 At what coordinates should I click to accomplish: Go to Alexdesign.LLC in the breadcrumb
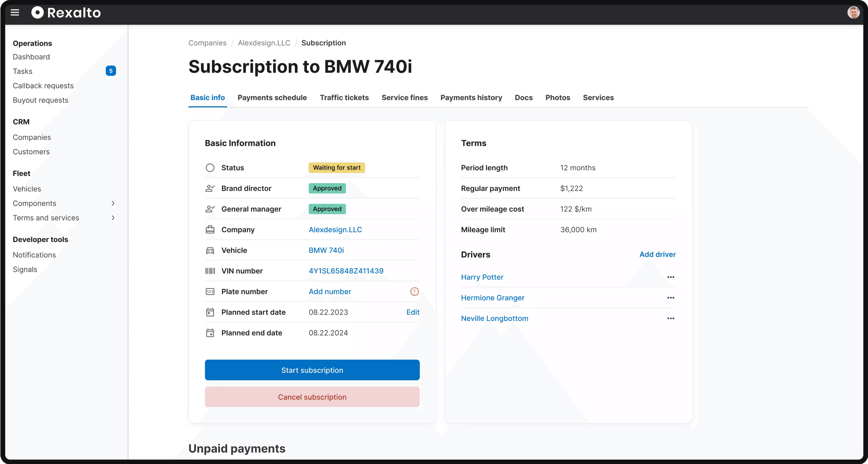pos(264,43)
